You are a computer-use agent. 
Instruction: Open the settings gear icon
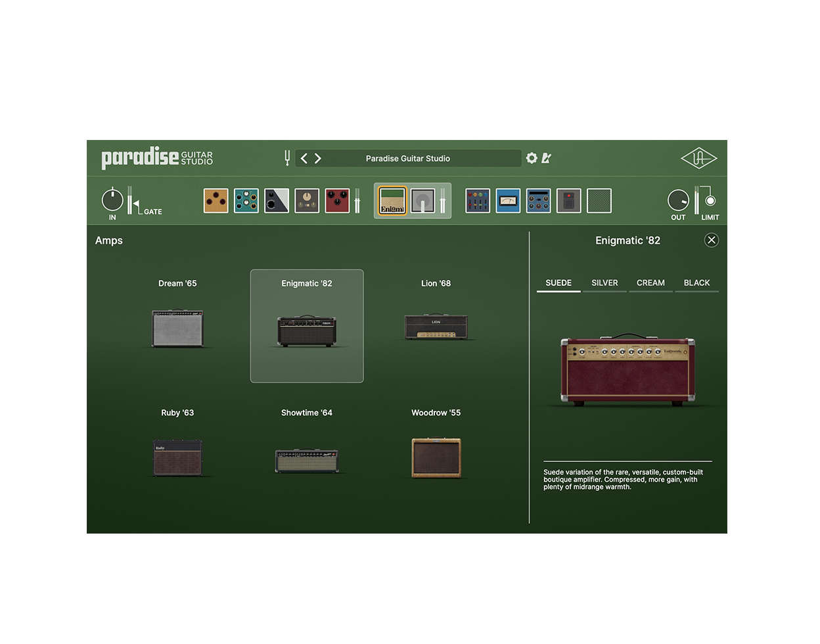click(x=532, y=158)
